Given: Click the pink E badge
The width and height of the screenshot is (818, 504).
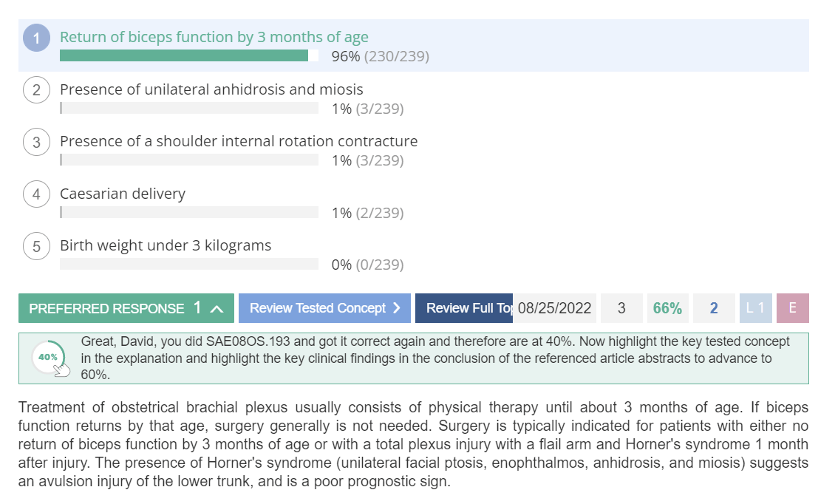Looking at the screenshot, I should coord(792,308).
